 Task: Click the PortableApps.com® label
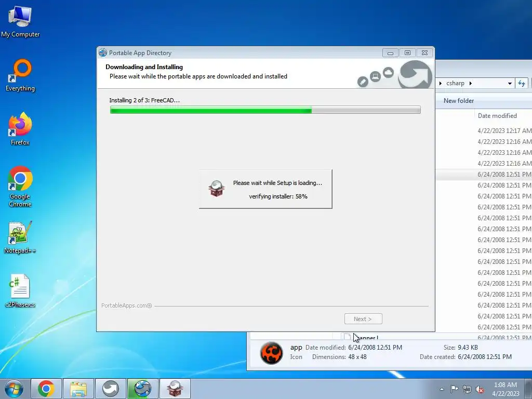(x=127, y=305)
